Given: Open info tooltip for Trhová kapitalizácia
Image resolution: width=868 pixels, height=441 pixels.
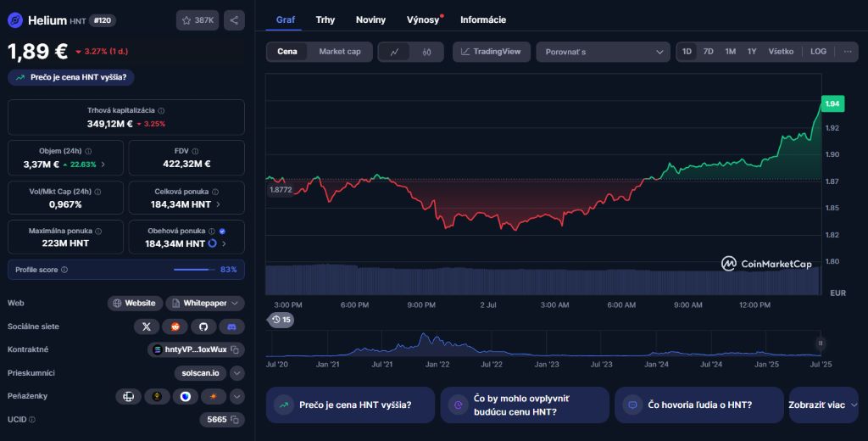Looking at the screenshot, I should click(x=161, y=111).
